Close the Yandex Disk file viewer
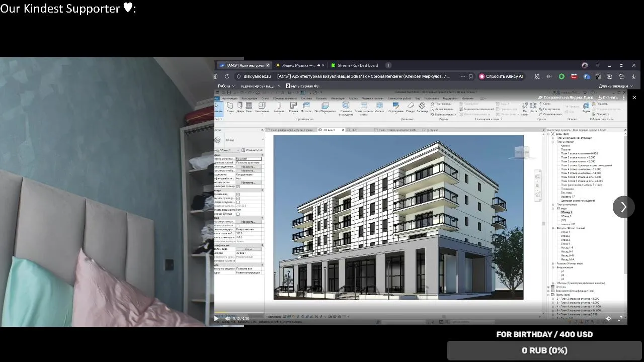This screenshot has width=644, height=362. (x=634, y=98)
